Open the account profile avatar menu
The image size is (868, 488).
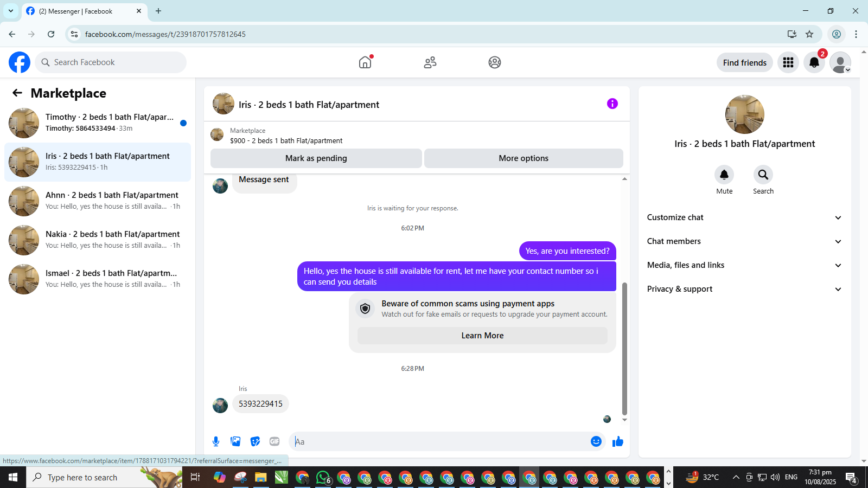pos(840,62)
